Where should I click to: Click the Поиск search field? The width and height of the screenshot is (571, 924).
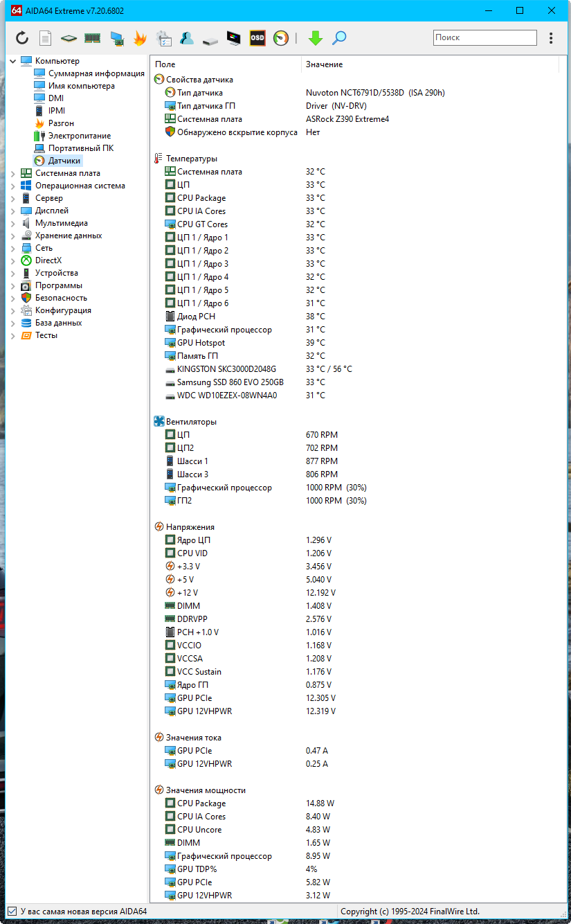pos(485,37)
